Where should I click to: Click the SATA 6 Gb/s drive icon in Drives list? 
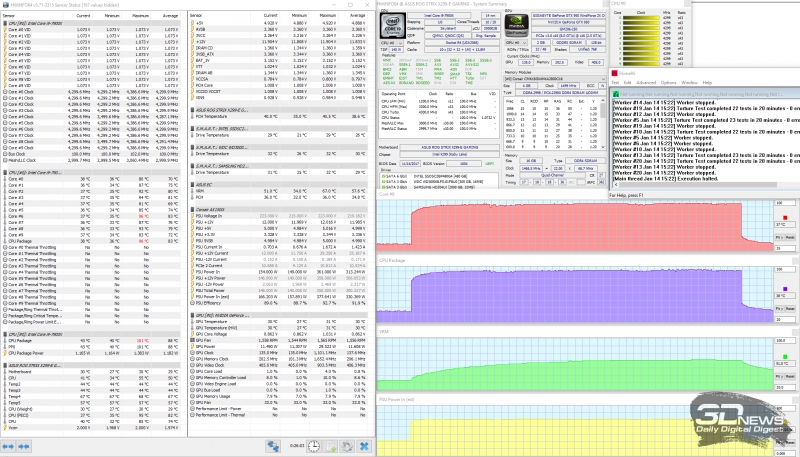[383, 176]
